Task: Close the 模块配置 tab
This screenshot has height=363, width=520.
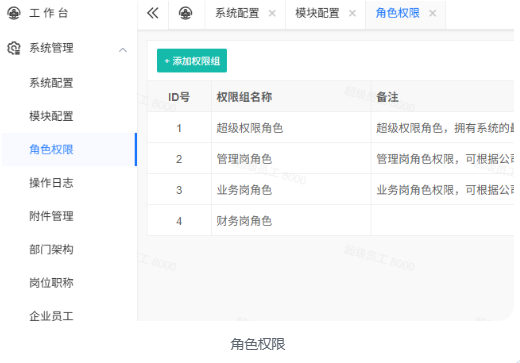Action: point(352,13)
